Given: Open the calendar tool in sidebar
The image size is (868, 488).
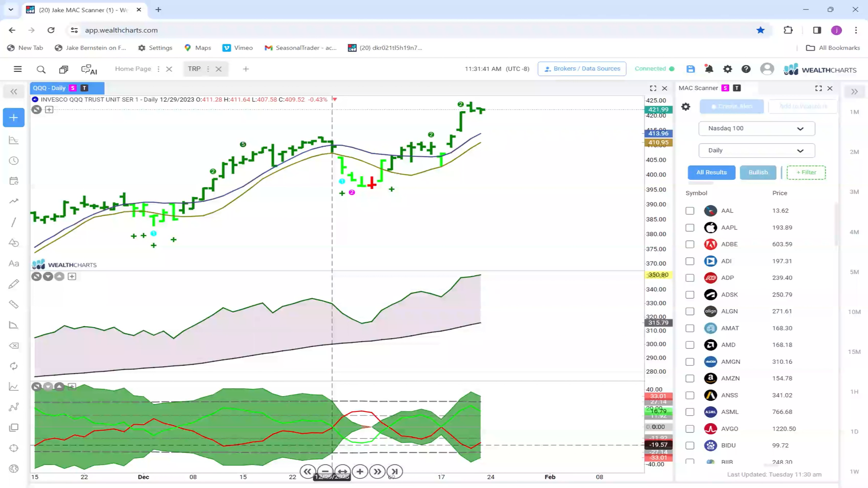Looking at the screenshot, I should point(14,181).
